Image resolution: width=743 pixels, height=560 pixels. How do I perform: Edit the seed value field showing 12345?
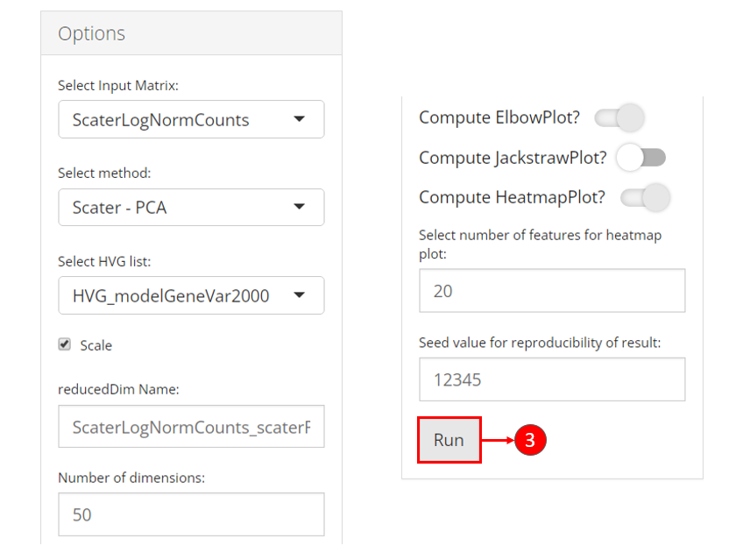552,379
